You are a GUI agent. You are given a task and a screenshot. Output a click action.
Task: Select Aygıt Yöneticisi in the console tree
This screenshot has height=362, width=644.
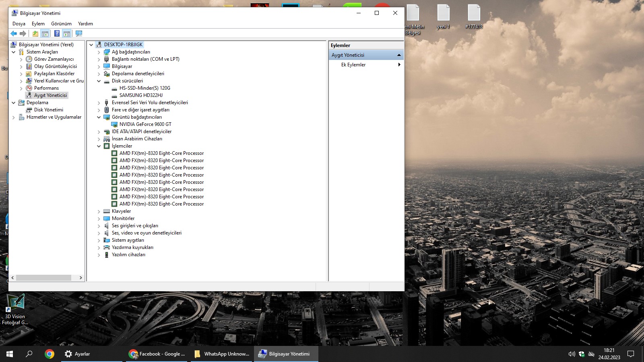[x=50, y=95]
